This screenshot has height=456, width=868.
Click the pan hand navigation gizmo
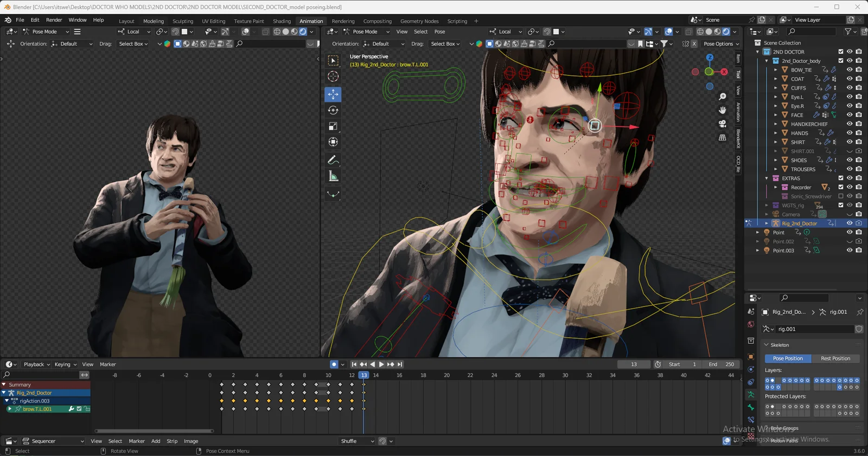[x=723, y=110]
